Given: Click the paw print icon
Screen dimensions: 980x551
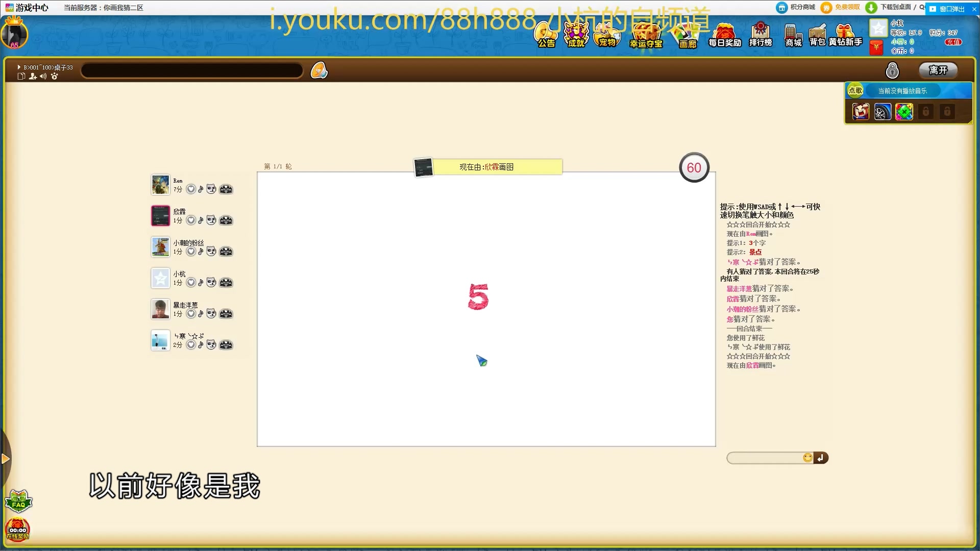Looking at the screenshot, I should [54, 76].
